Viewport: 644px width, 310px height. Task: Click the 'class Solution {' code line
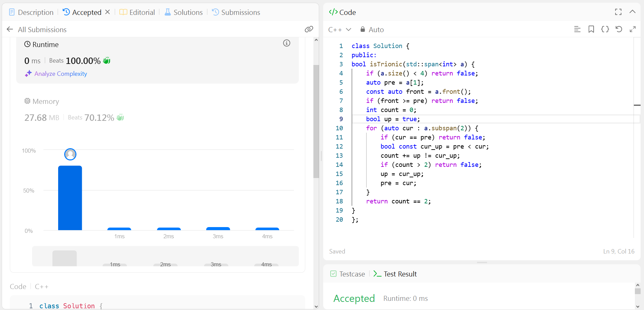(380, 46)
